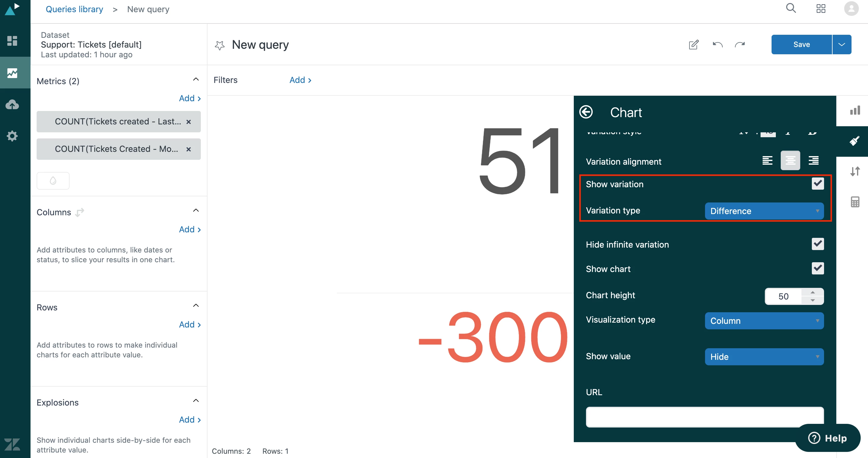The image size is (868, 458).
Task: Click the metric color droplet button
Action: tap(53, 181)
